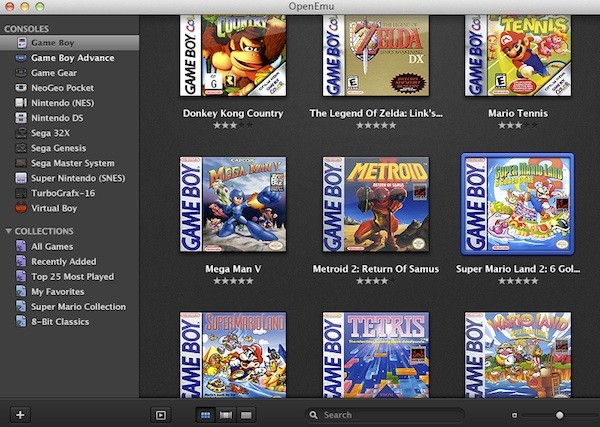Click the Metroid 2: Return Of Samus title
Screen dimensions: 600x427
(376, 269)
